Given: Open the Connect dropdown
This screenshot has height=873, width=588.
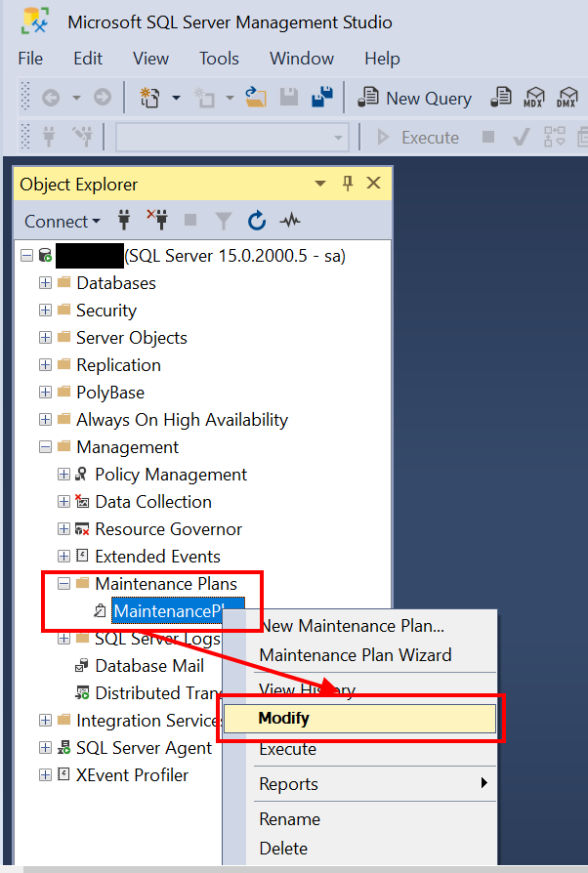Looking at the screenshot, I should 63,221.
